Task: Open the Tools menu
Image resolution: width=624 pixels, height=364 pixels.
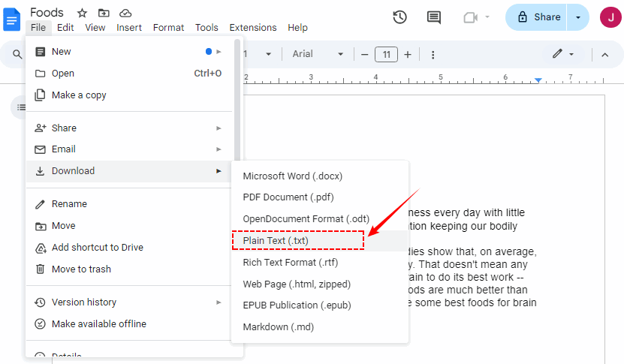Action: 206,28
